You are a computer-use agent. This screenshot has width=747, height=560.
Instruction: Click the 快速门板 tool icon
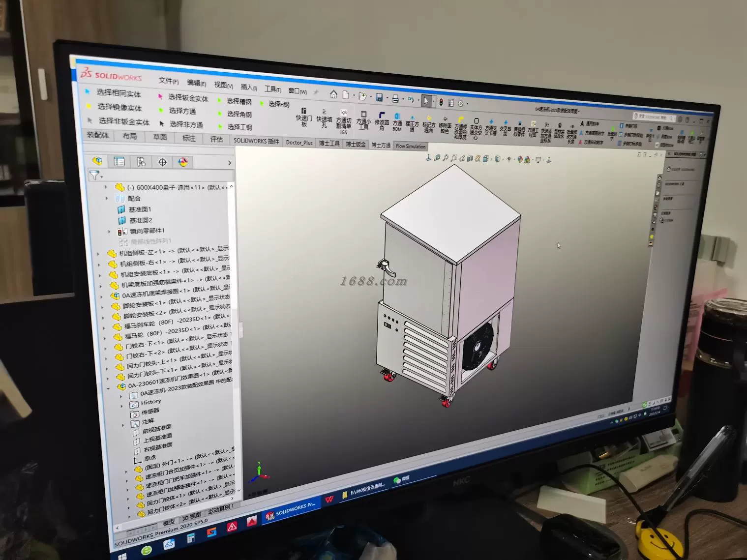click(304, 118)
